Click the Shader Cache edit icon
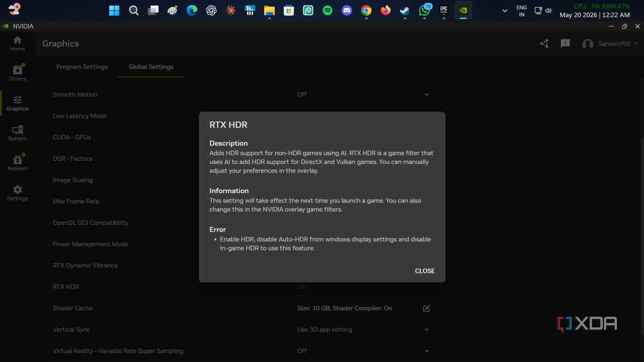Image resolution: width=644 pixels, height=362 pixels. (426, 308)
